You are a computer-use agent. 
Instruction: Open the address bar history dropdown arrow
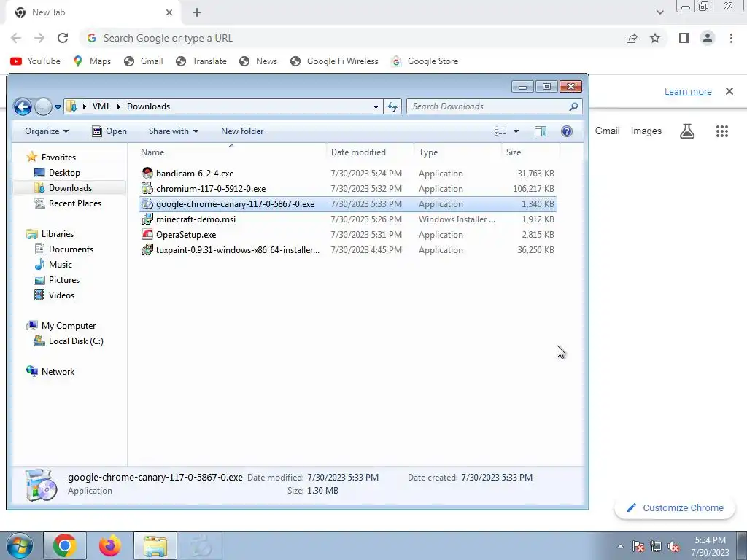coord(376,106)
